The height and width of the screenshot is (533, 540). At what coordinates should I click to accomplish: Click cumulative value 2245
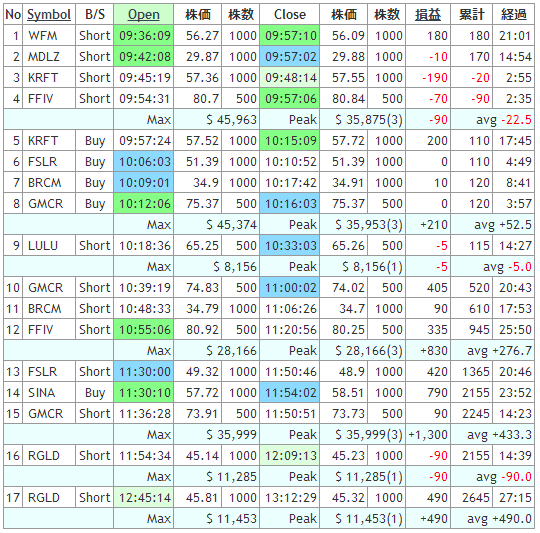(x=472, y=414)
